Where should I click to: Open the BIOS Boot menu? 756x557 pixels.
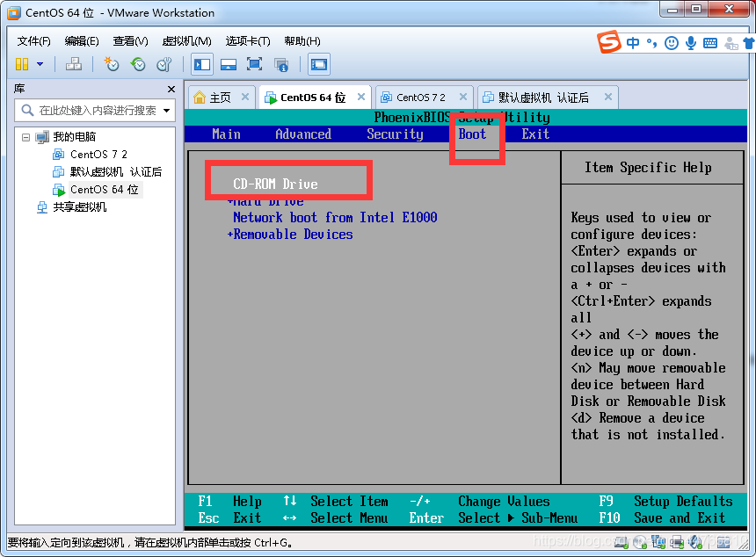point(472,134)
